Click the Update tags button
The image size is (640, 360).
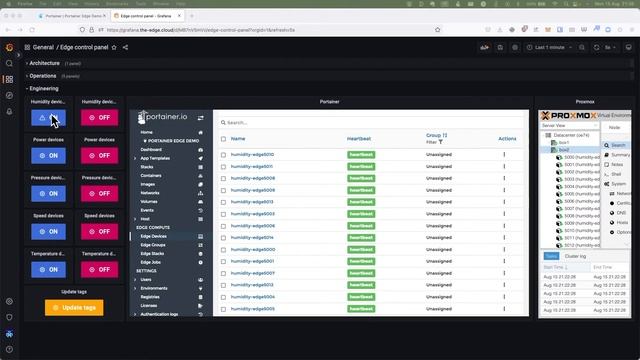click(74, 308)
